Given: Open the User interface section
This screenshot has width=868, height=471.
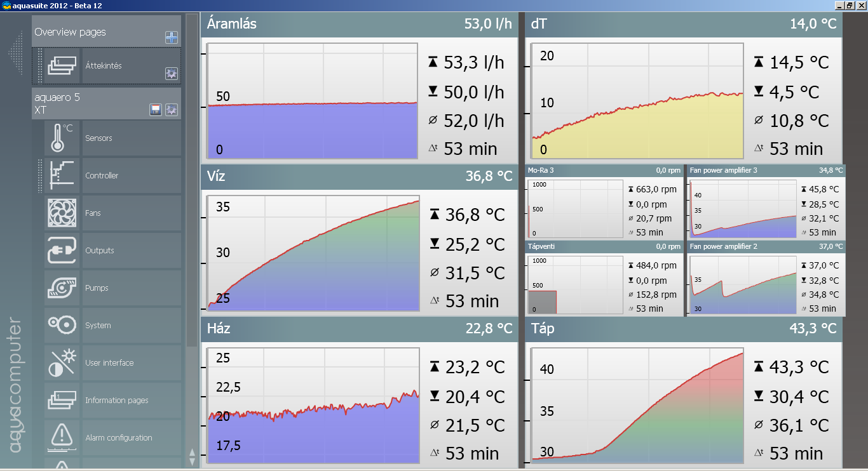Looking at the screenshot, I should (132, 363).
